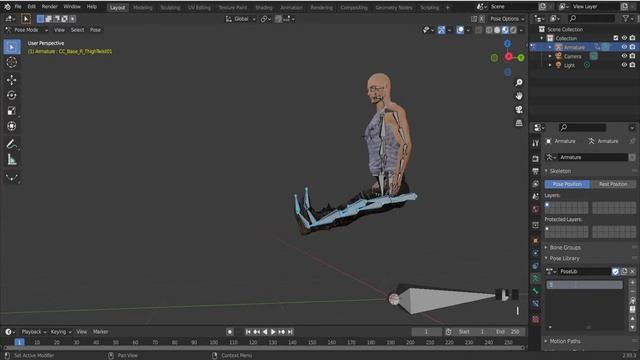640x360 pixels.
Task: Toggle auto keying record button
Action: 230,332
